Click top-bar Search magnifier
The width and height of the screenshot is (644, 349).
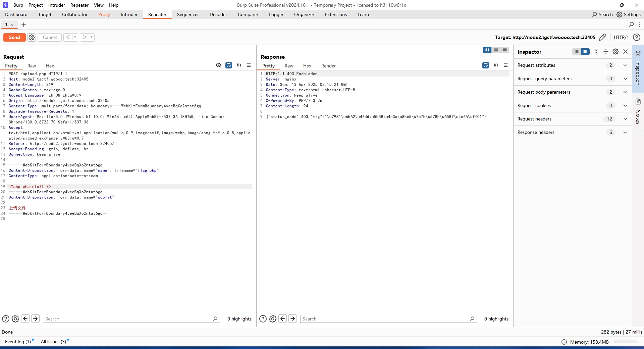[x=594, y=14]
